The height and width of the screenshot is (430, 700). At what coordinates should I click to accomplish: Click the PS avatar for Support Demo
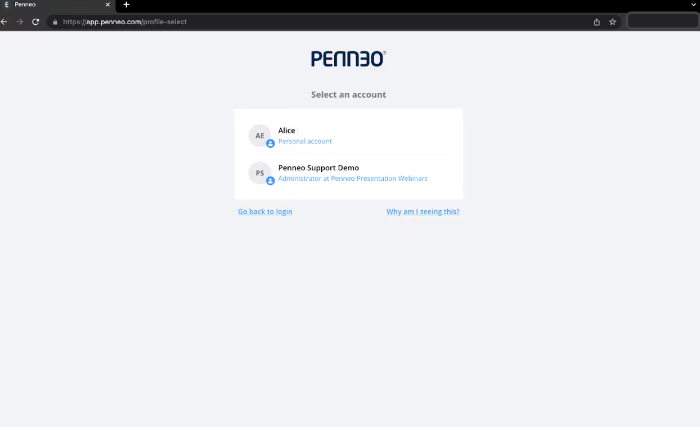click(x=260, y=173)
